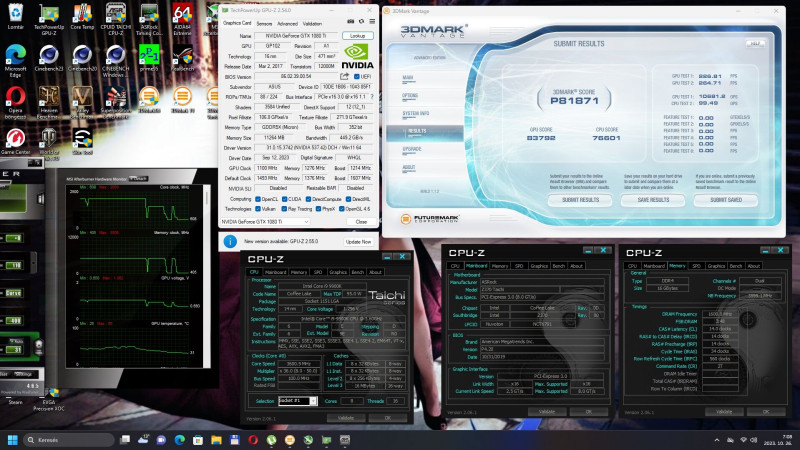Toggle PhysX checkbox
The height and width of the screenshot is (450, 800).
tap(318, 209)
